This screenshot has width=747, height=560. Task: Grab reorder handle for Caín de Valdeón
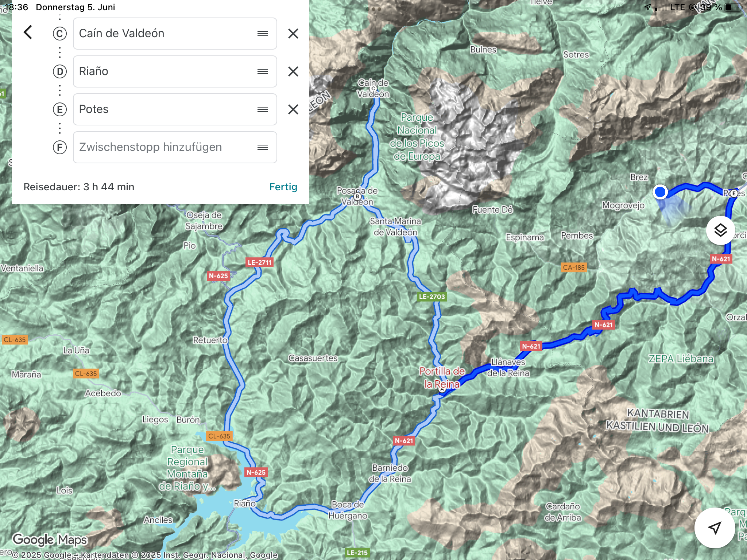pyautogui.click(x=263, y=34)
